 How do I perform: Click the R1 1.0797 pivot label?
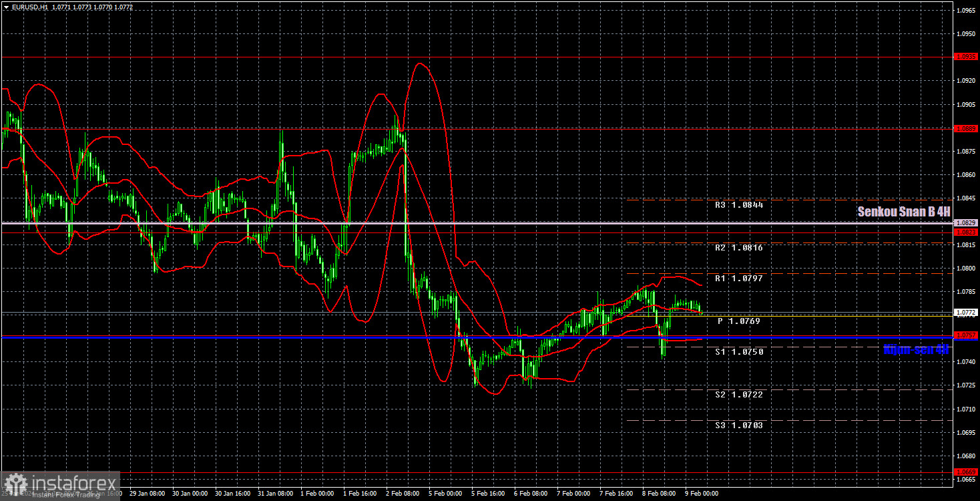coord(739,279)
